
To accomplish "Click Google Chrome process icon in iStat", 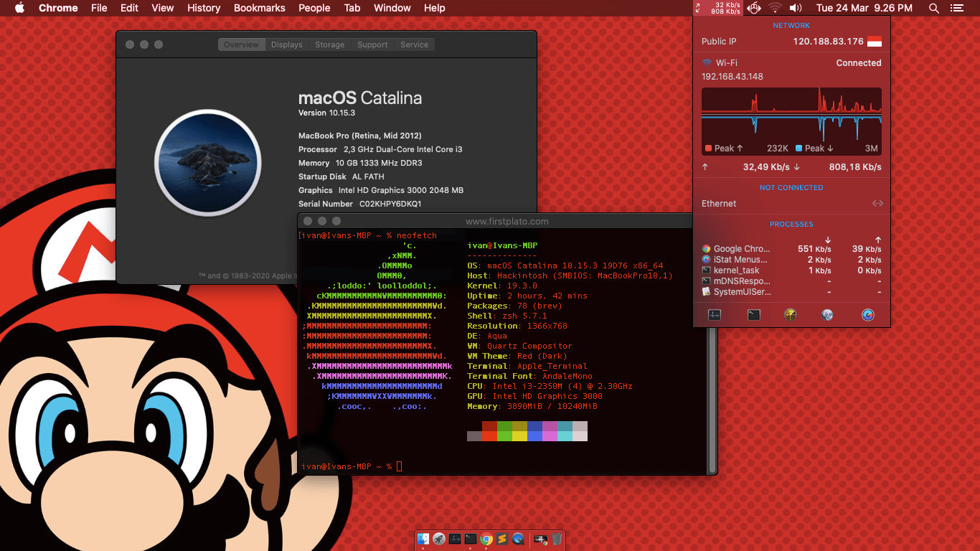I will pos(706,249).
